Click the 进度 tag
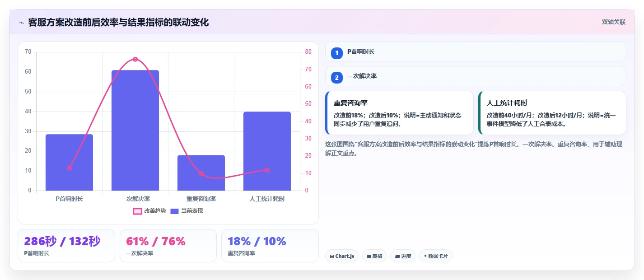The image size is (644, 280). pos(403,256)
